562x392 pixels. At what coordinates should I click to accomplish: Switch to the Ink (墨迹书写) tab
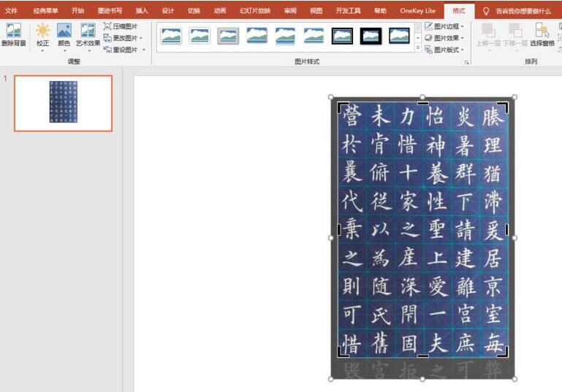tap(110, 11)
